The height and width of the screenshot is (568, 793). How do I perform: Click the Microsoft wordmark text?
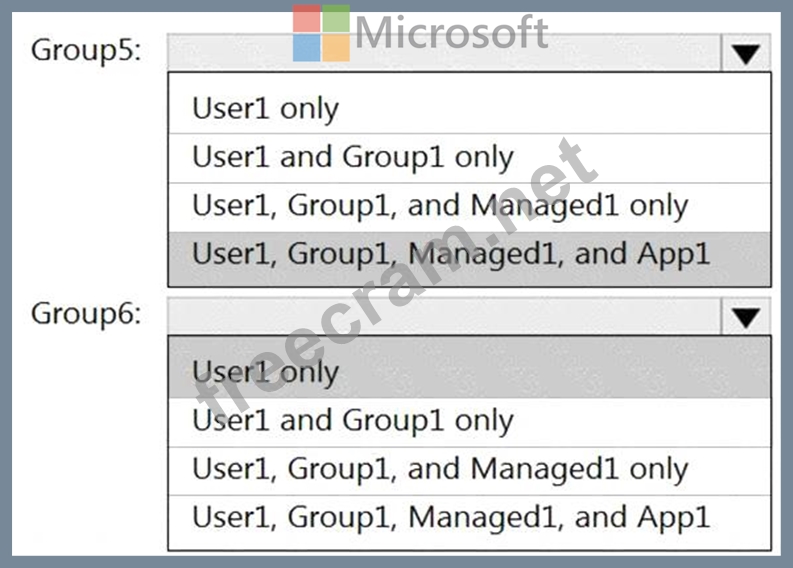tap(451, 32)
